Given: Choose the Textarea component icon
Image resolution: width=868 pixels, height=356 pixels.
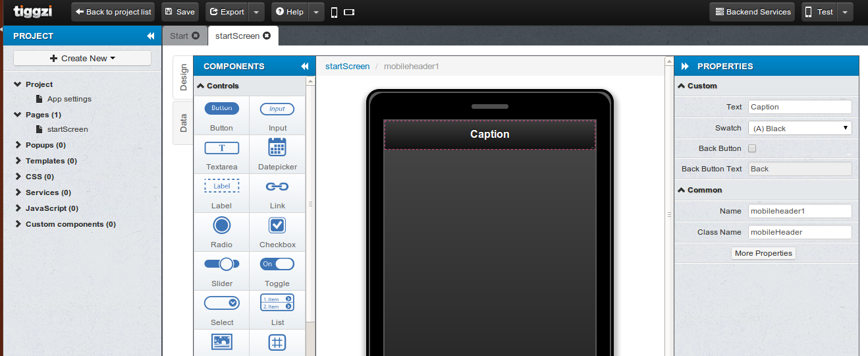Looking at the screenshot, I should pos(222,148).
